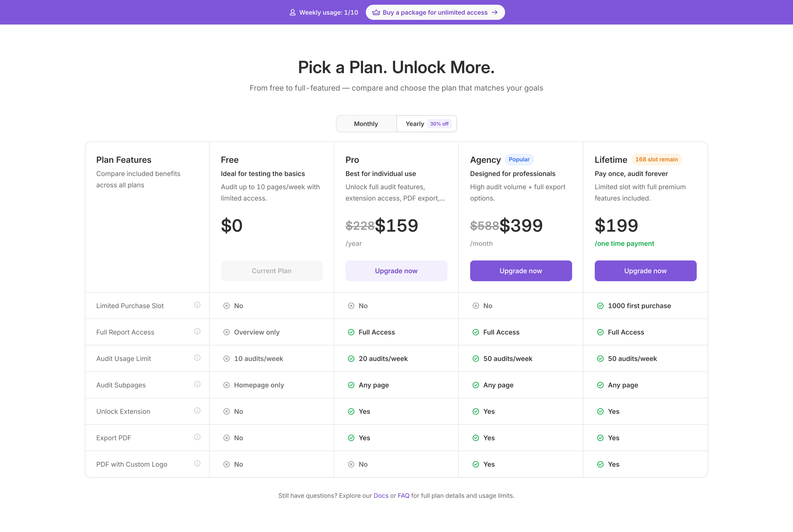This screenshot has height=532, width=793.
Task: Upgrade to the Agency plan
Action: [x=520, y=271]
